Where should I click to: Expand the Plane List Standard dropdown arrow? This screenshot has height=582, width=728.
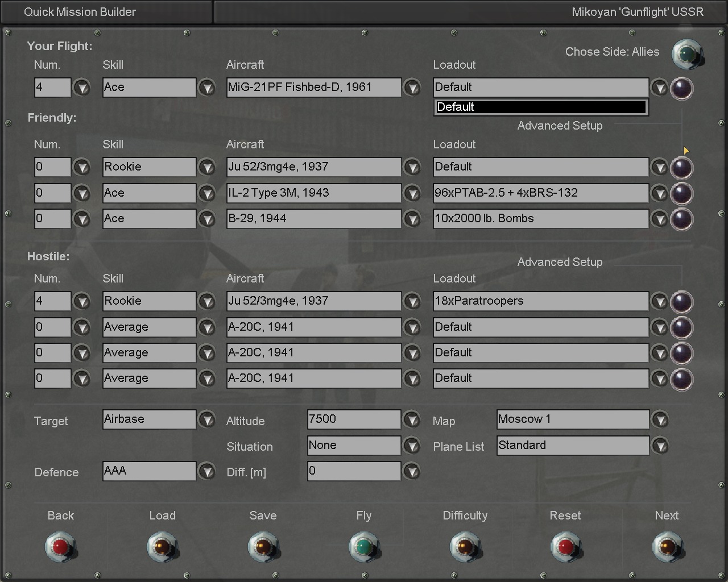(660, 446)
